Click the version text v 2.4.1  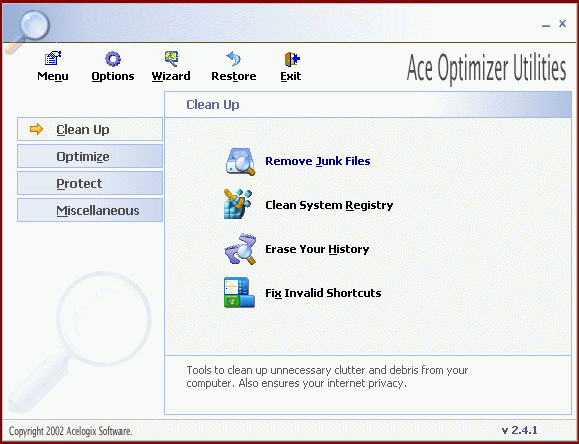[520, 430]
